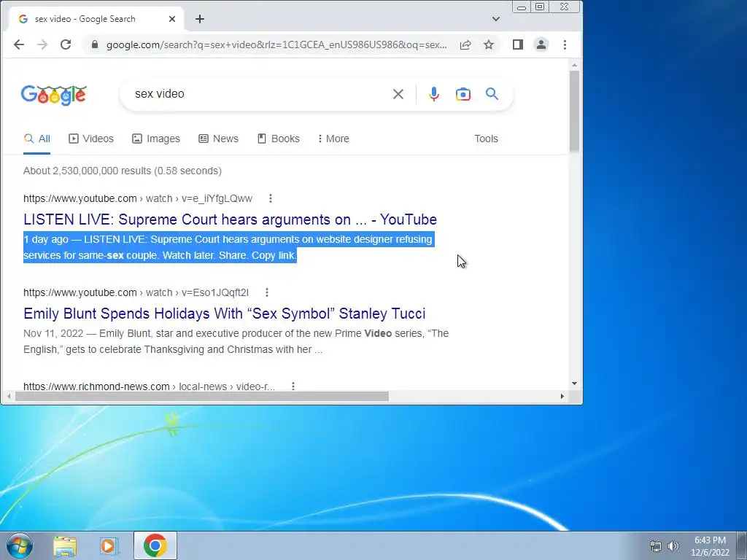Viewport: 747px width, 560px height.
Task: Open the Chrome profile avatar menu
Action: [x=541, y=44]
